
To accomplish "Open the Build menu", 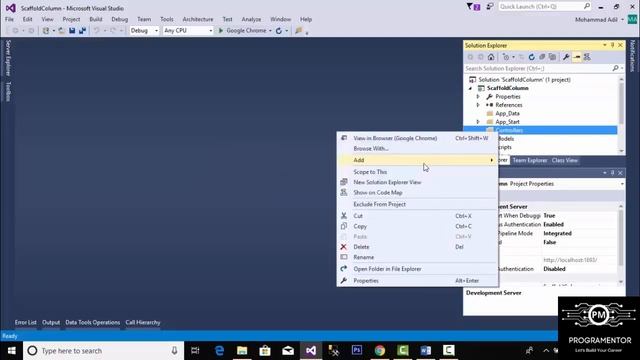I will coord(96,19).
